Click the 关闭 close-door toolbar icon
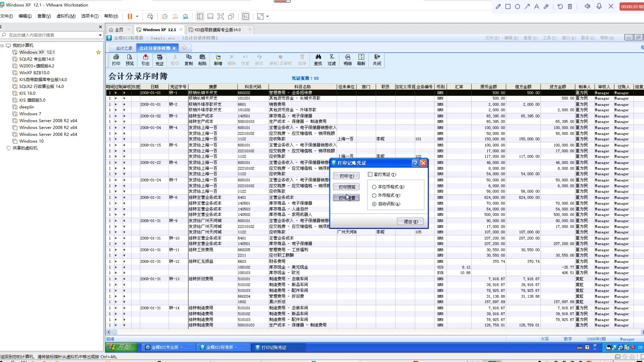644x362 pixels. point(377,60)
